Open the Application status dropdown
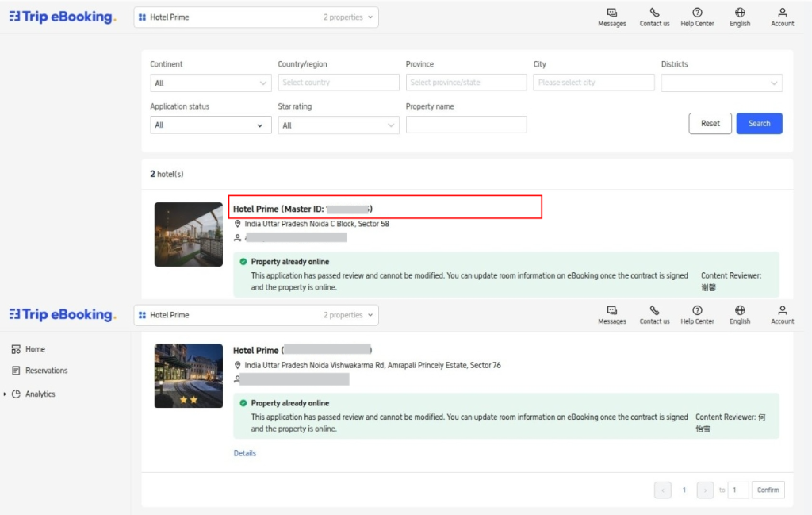Viewport: 812px width, 515px height. 211,125
